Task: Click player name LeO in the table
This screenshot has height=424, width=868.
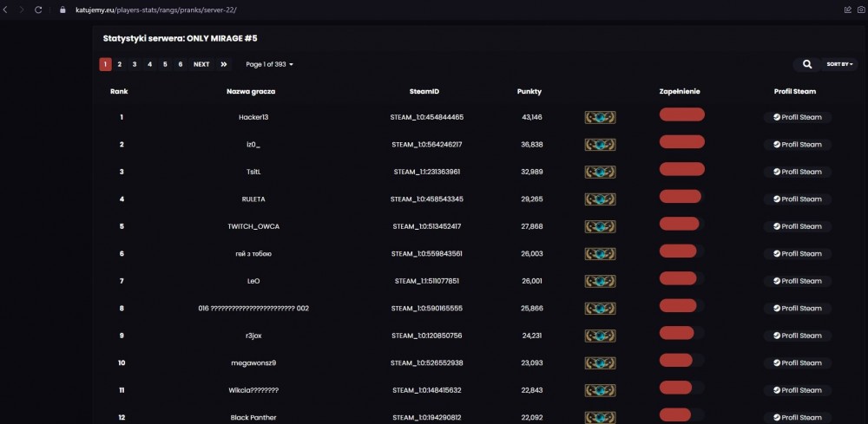Action: pyautogui.click(x=253, y=281)
